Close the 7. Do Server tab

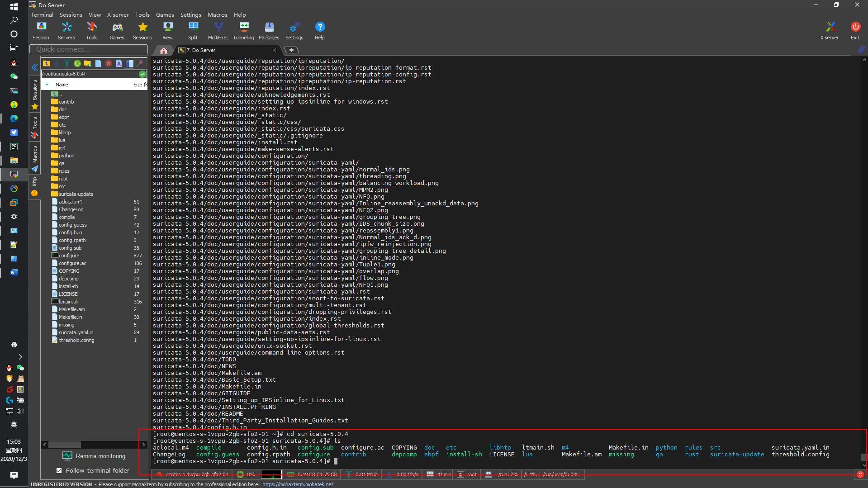point(274,50)
